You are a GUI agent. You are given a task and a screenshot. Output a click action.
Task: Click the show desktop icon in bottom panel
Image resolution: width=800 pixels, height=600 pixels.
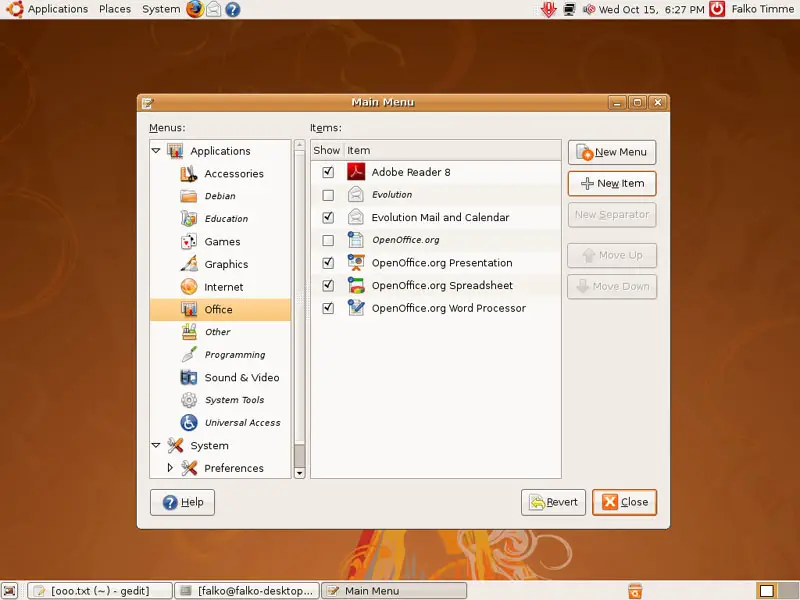pyautogui.click(x=9, y=590)
